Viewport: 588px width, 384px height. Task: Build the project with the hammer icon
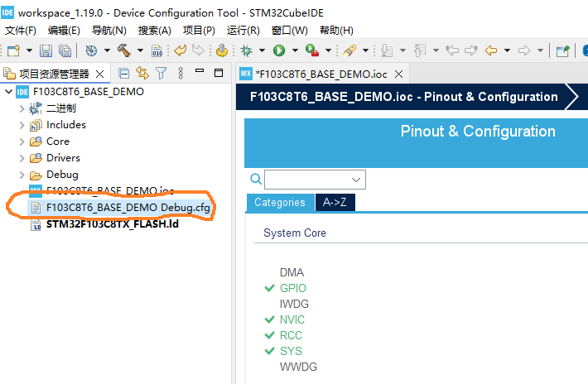tap(124, 50)
